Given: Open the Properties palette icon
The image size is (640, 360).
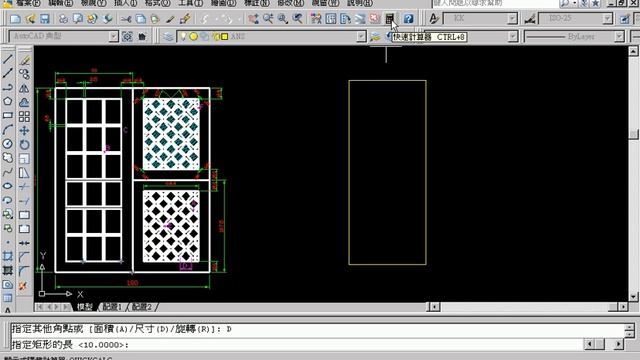Looking at the screenshot, I should click(x=316, y=18).
